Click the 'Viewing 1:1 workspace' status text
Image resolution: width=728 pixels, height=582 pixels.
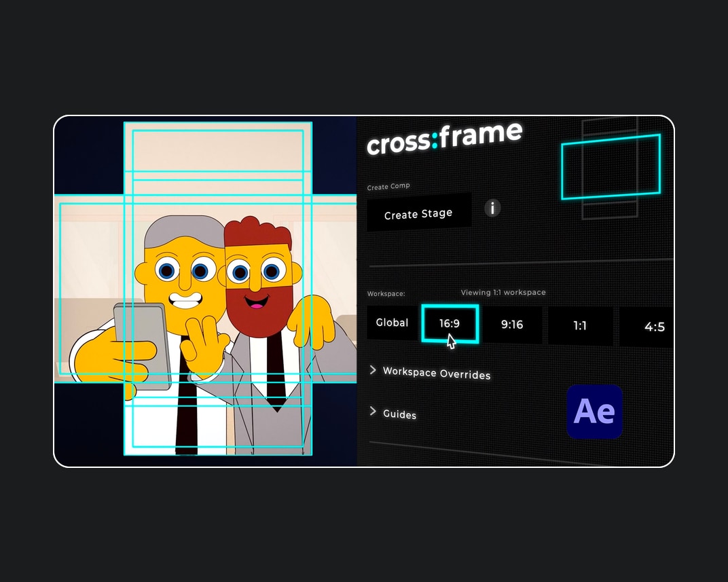point(503,293)
